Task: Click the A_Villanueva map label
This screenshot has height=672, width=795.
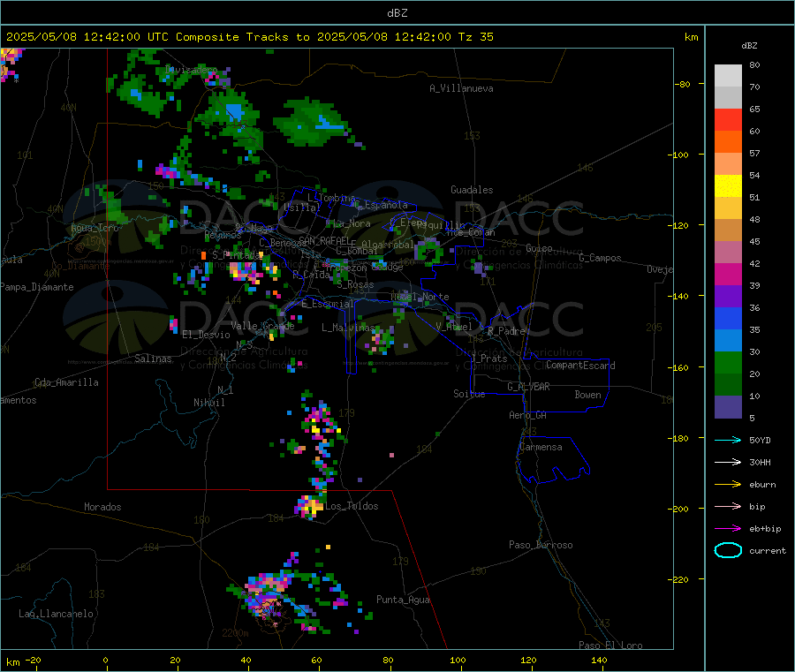Action: pos(461,88)
